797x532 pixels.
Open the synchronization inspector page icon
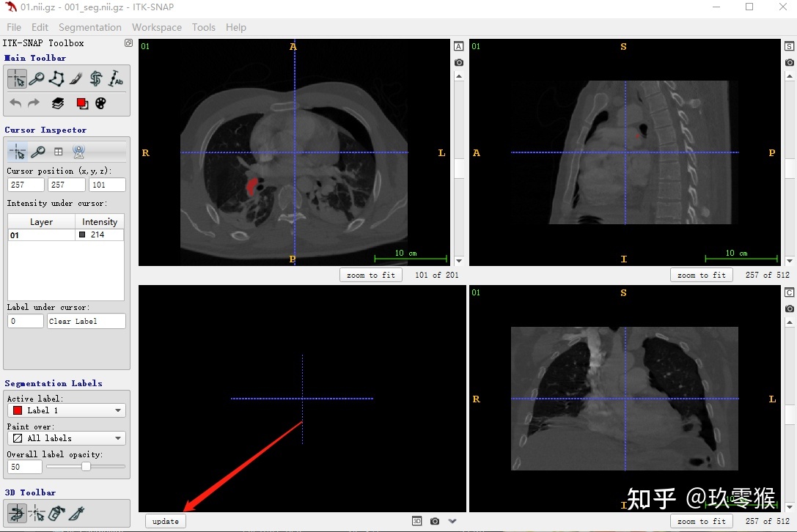point(78,152)
